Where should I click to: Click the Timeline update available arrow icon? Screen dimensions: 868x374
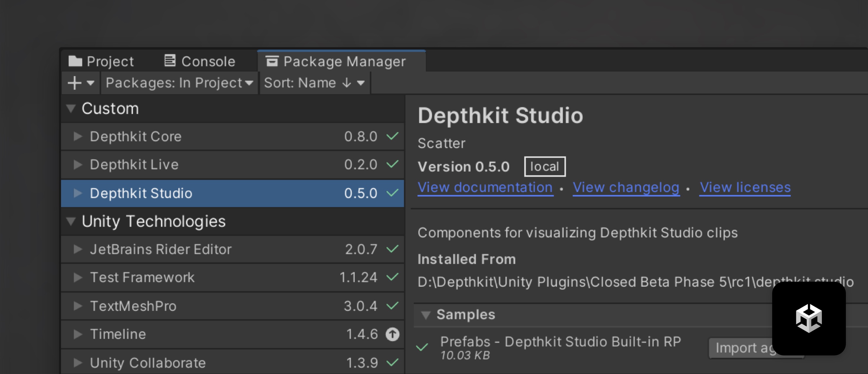[x=392, y=334]
